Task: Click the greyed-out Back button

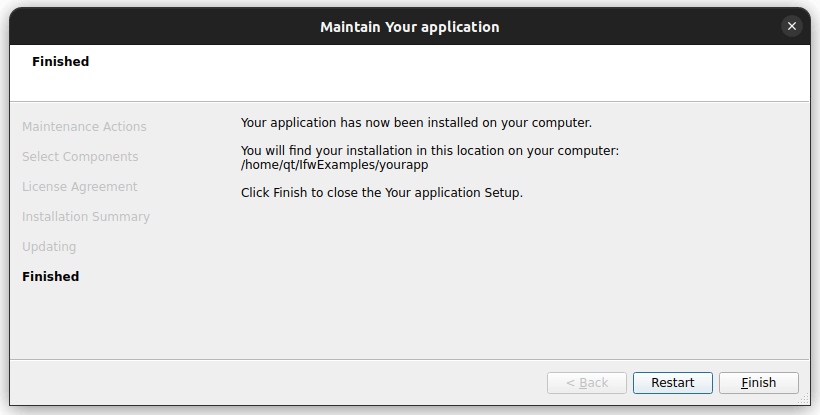Action: (587, 383)
